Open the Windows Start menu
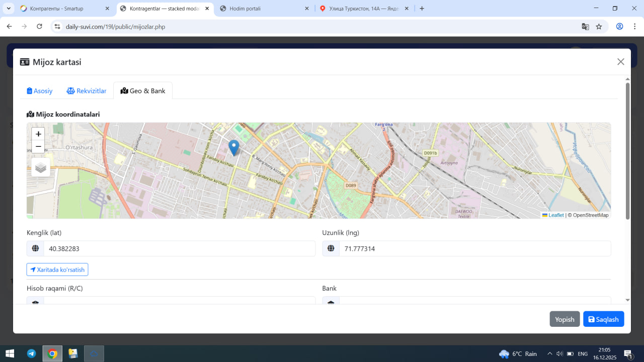The image size is (644, 362). (10, 353)
